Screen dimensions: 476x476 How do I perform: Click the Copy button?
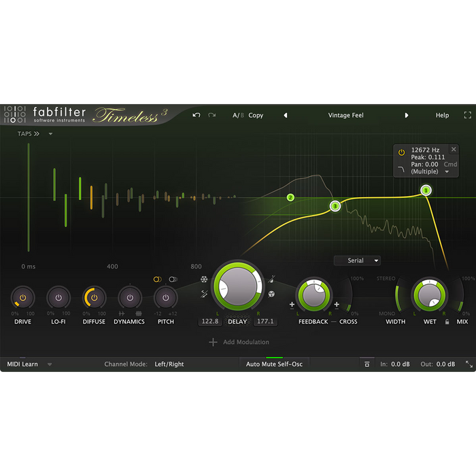[x=256, y=116]
